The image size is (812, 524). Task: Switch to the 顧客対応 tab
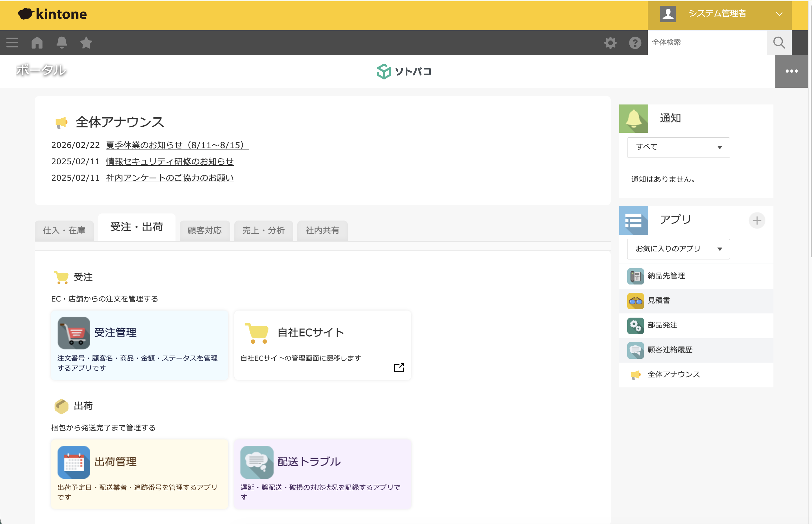pos(204,230)
